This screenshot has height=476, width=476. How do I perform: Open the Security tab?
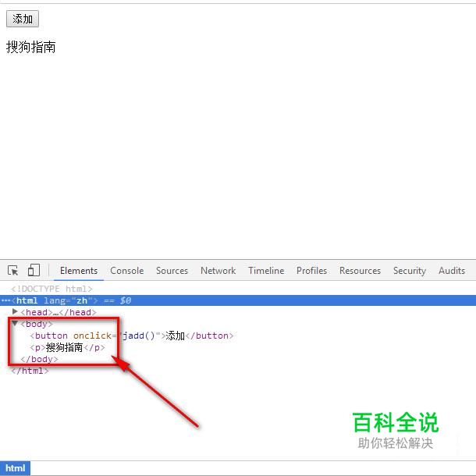point(410,271)
